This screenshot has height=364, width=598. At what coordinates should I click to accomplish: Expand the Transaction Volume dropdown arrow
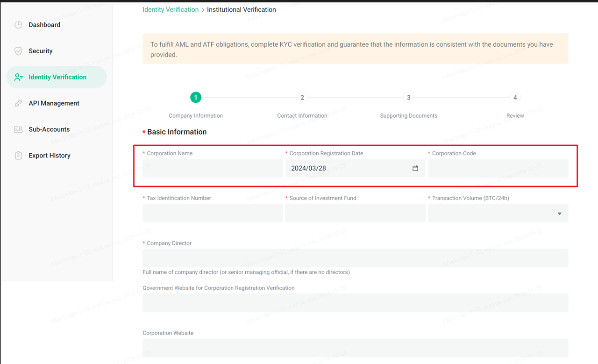click(x=559, y=214)
